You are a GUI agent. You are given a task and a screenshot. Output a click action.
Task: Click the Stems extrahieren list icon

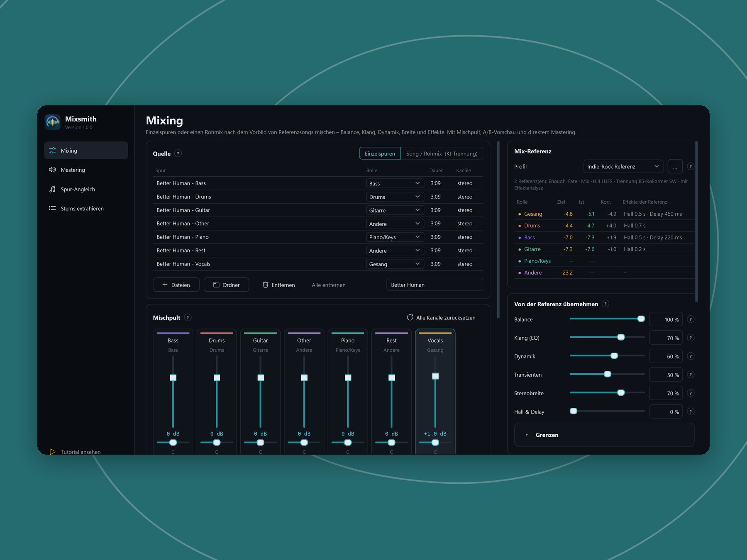(52, 208)
